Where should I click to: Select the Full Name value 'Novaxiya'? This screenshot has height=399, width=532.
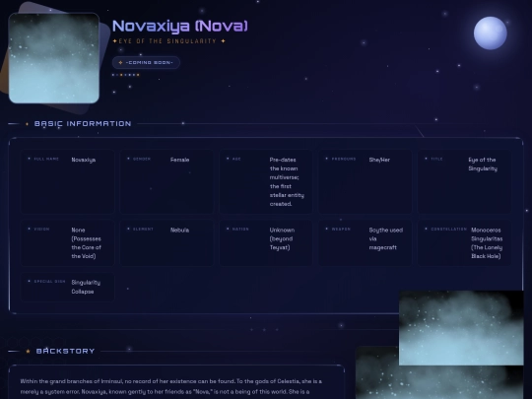[x=84, y=160]
